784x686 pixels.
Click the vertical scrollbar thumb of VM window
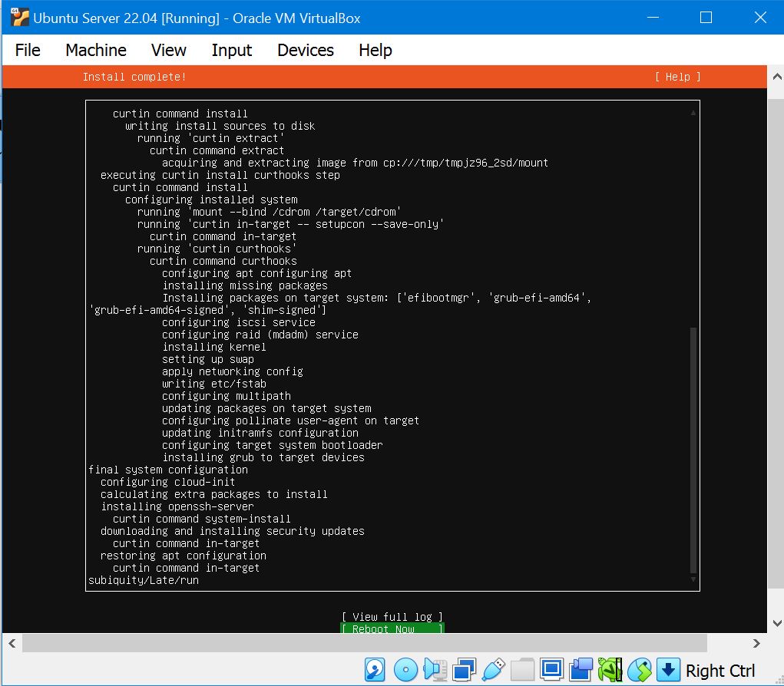[776, 344]
